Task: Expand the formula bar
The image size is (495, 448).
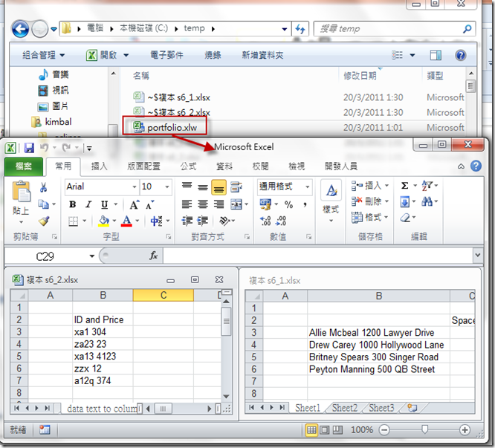Action: [477, 255]
